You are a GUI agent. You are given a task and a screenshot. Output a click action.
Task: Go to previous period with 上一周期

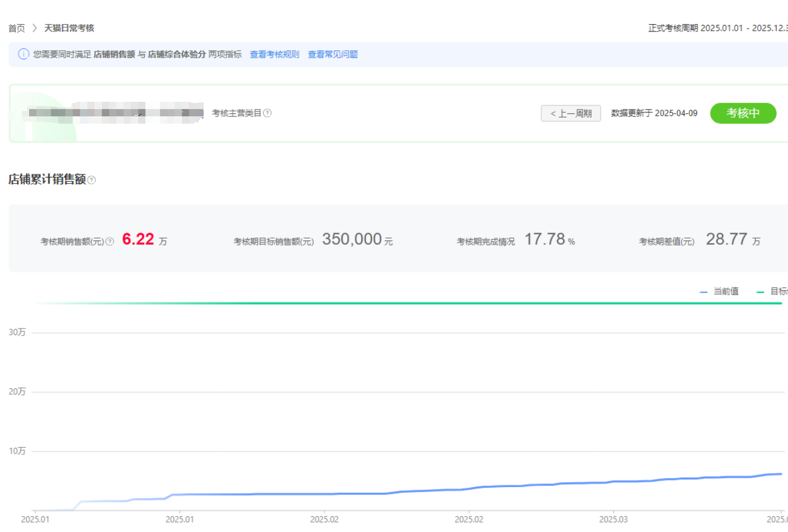point(570,113)
